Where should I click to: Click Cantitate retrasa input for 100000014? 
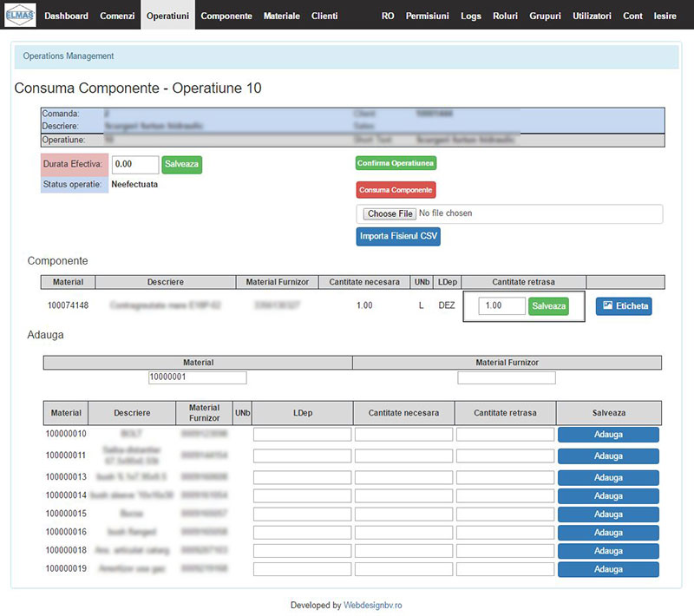(505, 496)
